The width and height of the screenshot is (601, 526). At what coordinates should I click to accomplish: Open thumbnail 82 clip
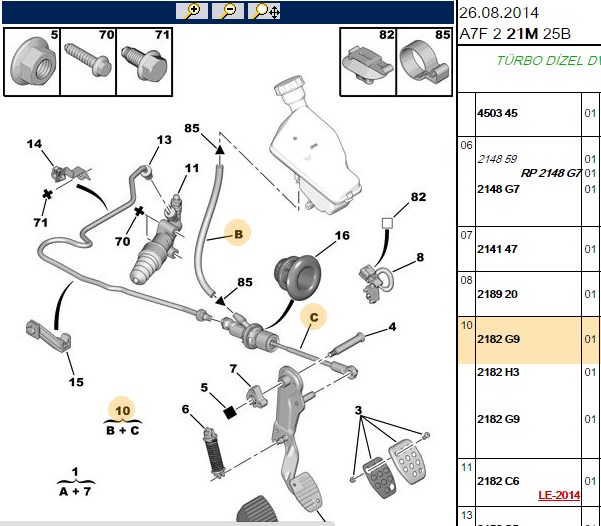(x=368, y=62)
